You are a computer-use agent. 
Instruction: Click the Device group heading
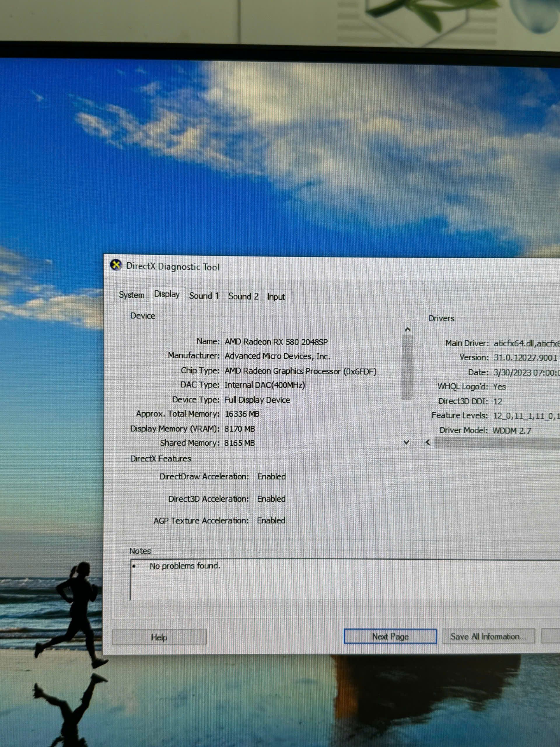coord(143,316)
